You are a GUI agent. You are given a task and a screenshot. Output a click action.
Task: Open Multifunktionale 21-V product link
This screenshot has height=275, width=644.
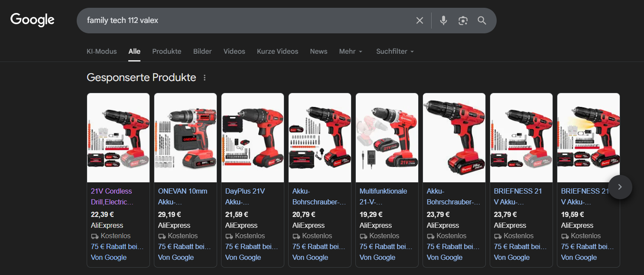point(383,197)
